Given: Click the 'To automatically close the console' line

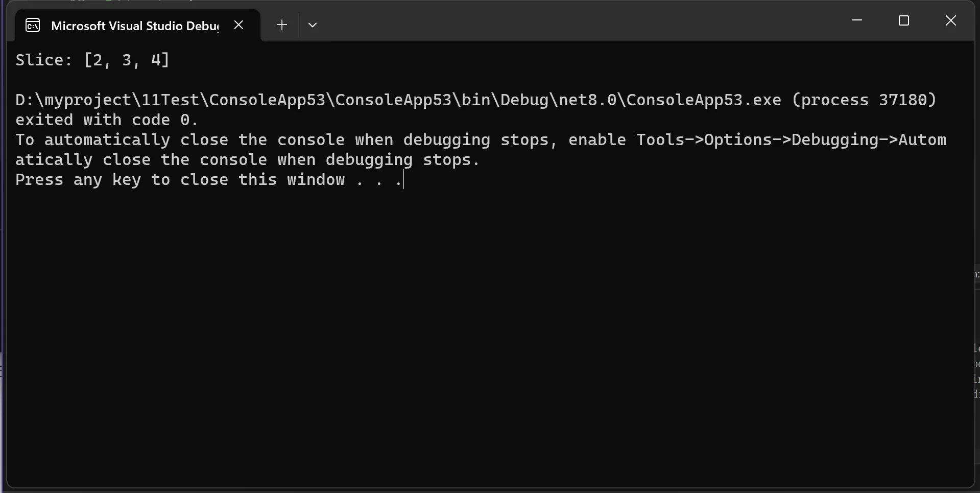Looking at the screenshot, I should coord(180,139).
